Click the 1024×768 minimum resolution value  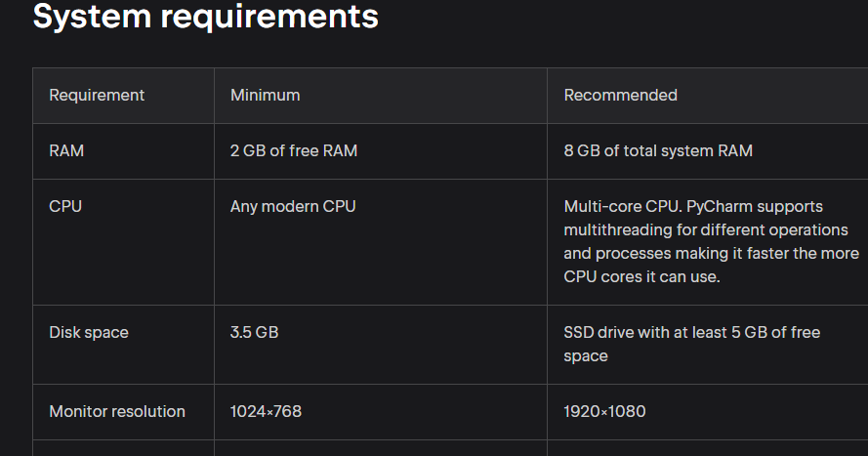tap(266, 412)
